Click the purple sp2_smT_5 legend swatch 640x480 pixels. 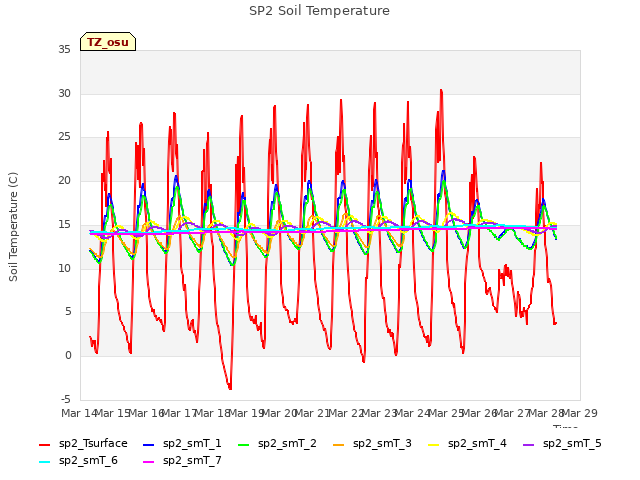[529, 445]
